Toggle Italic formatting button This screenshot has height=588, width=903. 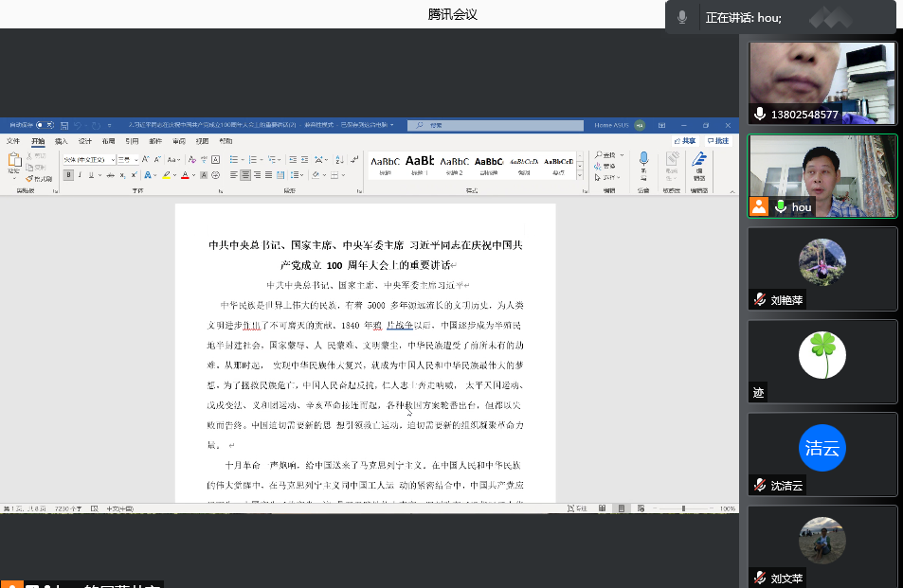(x=81, y=175)
